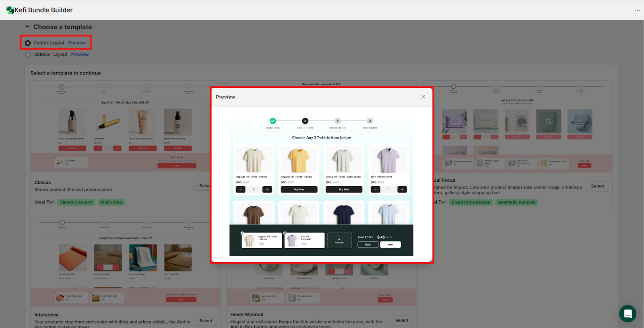Open Preview link for Sidebar Layout
The image size is (644, 328).
[x=80, y=54]
